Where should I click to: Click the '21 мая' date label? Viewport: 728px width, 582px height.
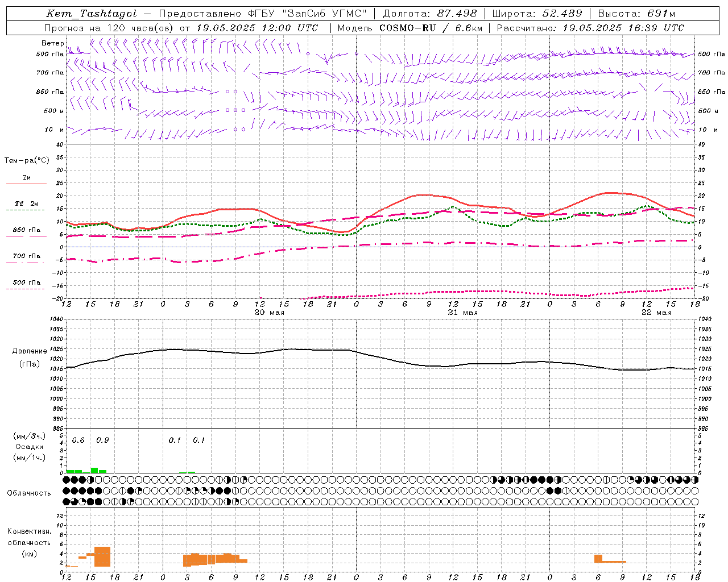(463, 313)
